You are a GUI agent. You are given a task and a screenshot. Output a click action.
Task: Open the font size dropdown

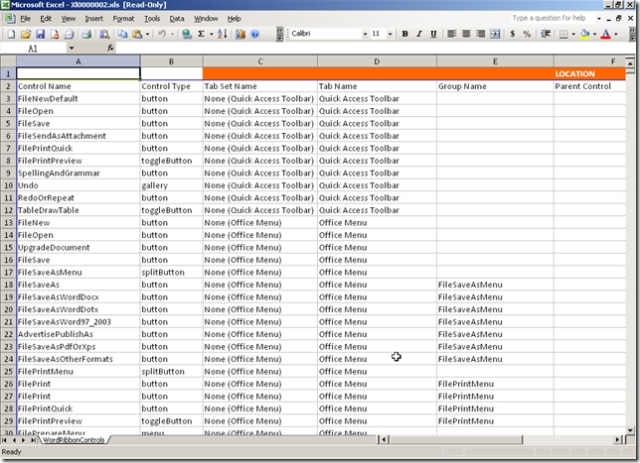[390, 34]
